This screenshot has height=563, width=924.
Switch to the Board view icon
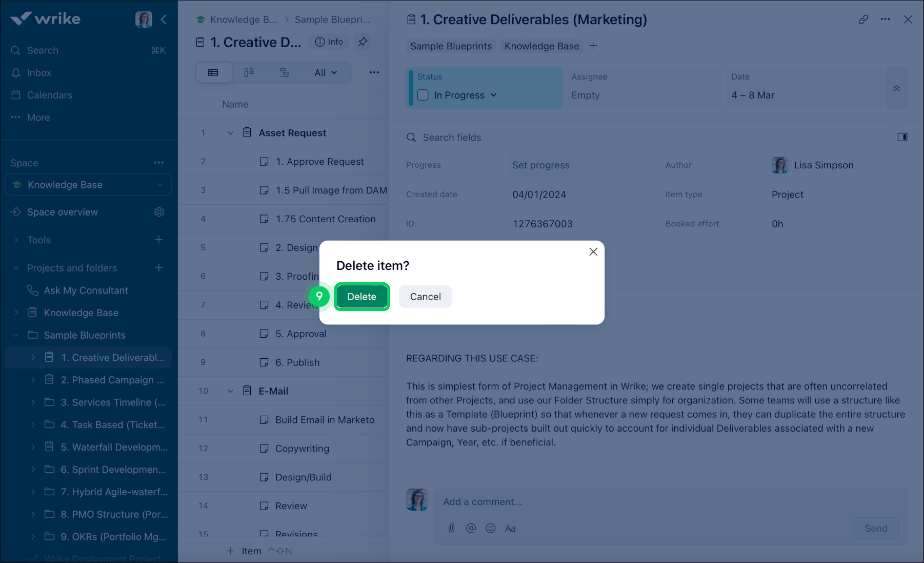(x=249, y=72)
